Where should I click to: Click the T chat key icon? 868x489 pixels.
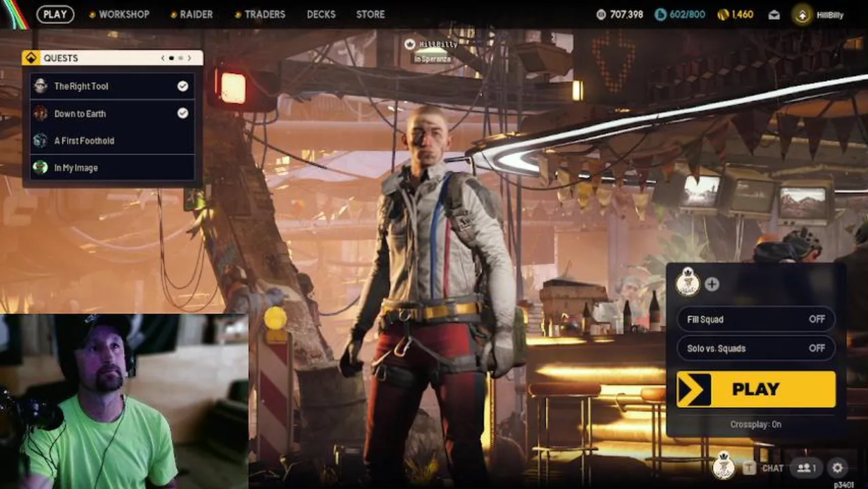749,468
